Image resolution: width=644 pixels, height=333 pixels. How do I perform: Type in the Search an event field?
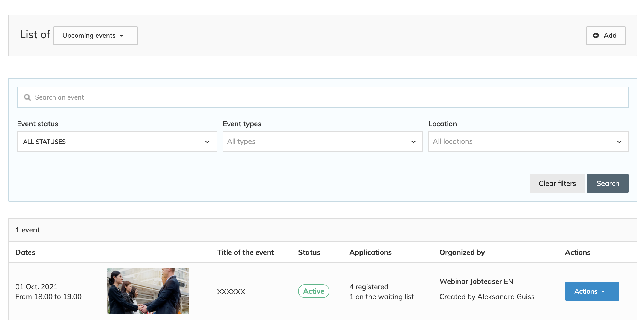click(x=323, y=97)
